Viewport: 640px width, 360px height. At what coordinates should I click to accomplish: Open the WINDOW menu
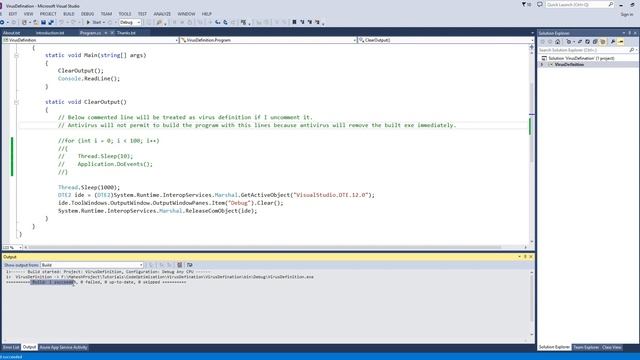pyautogui.click(x=186, y=14)
